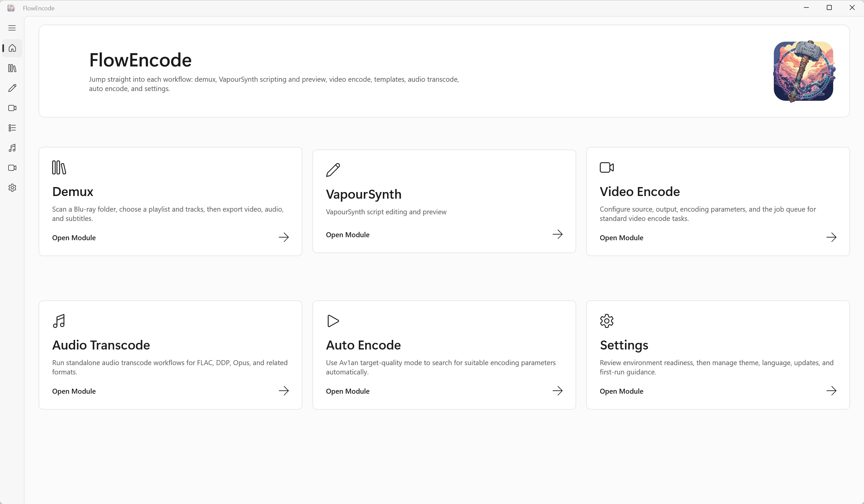
Task: Click the books icon on Demux card
Action: pyautogui.click(x=59, y=167)
